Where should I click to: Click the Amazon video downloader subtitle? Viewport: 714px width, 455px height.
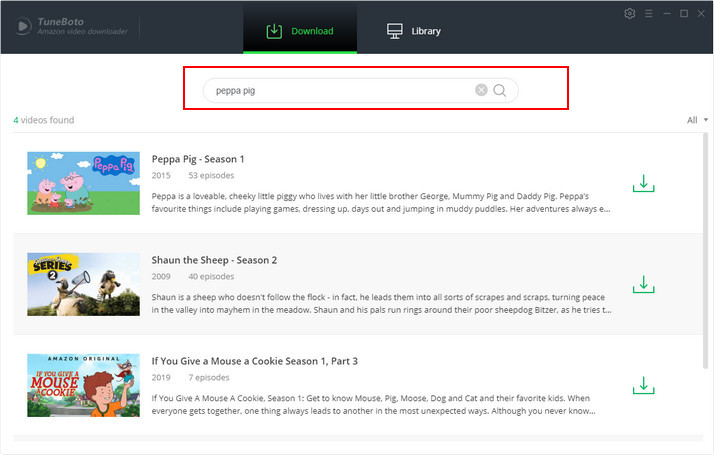(x=82, y=31)
